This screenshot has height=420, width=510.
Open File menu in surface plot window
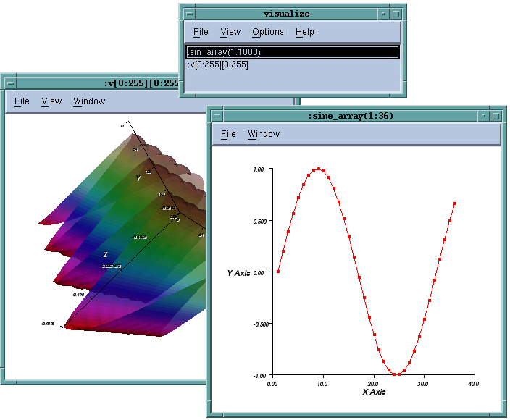tap(22, 101)
